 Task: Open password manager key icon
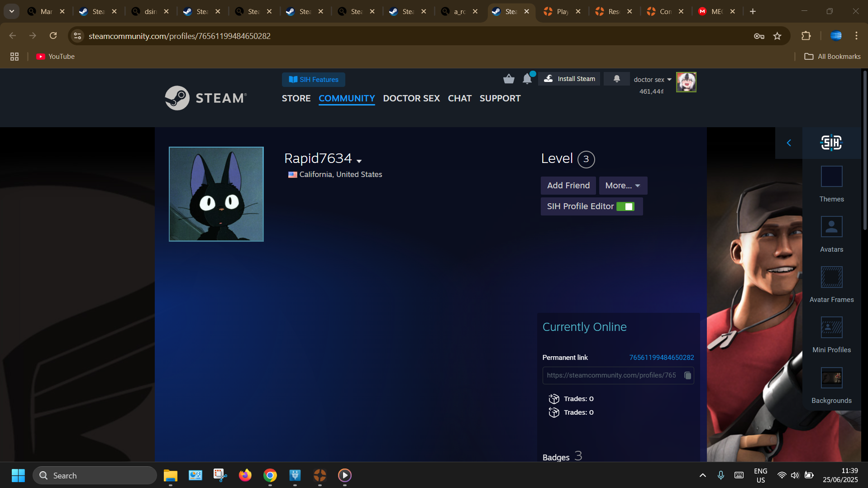click(x=759, y=36)
